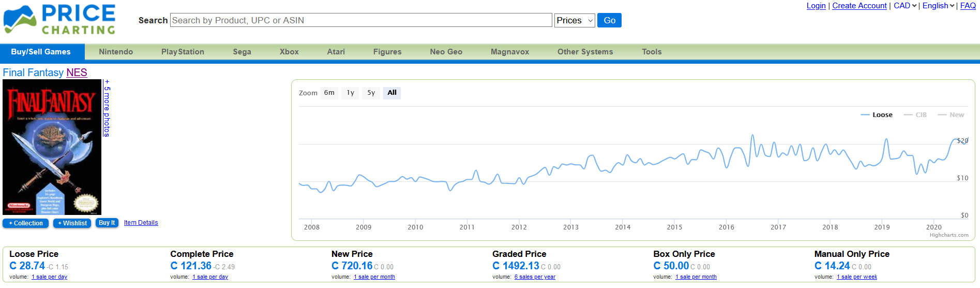
Task: Open the Item Details link
Action: coord(141,223)
